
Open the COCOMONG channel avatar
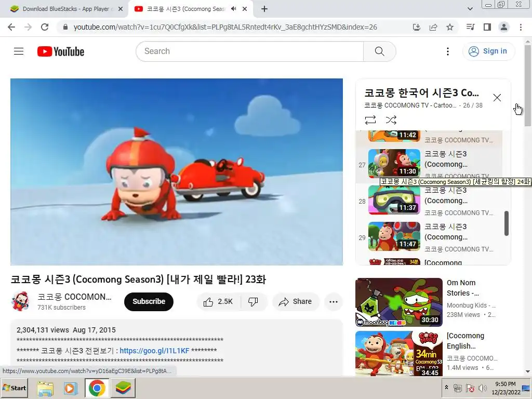(x=20, y=301)
